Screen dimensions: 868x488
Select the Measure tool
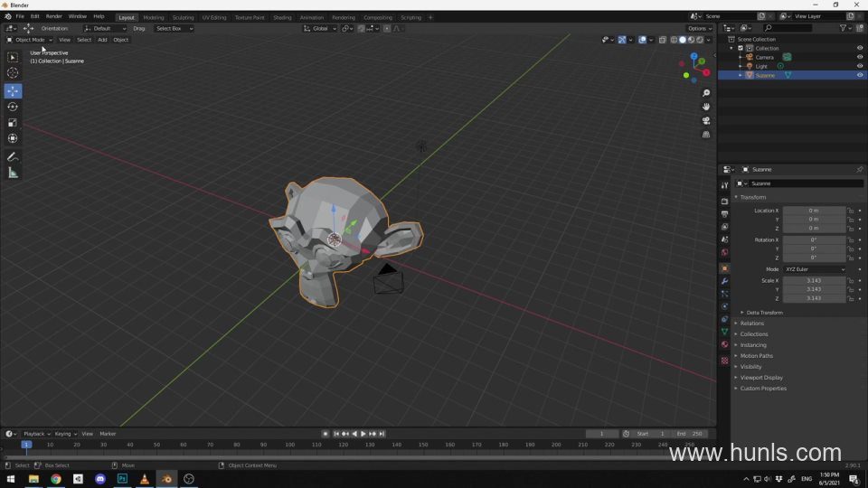click(x=13, y=174)
